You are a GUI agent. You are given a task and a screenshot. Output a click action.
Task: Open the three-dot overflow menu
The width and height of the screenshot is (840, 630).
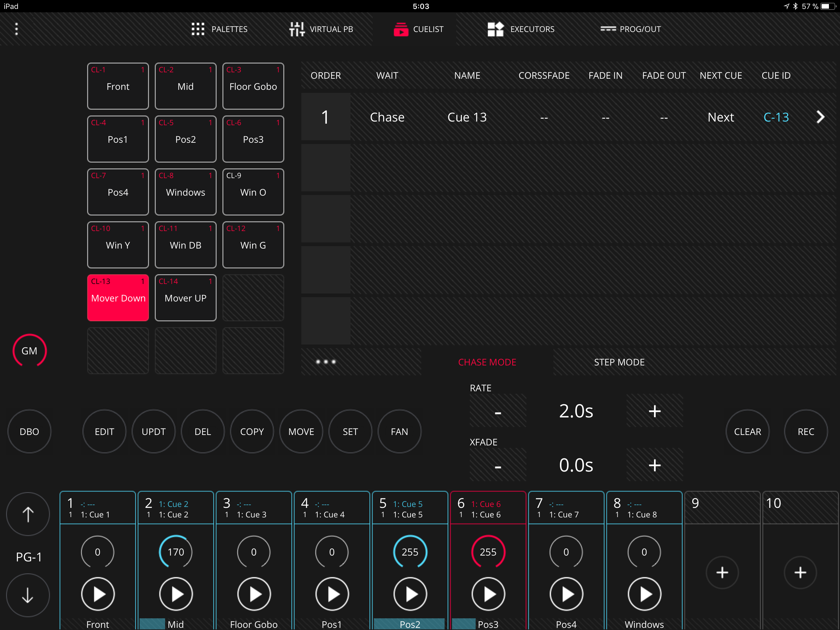[16, 29]
